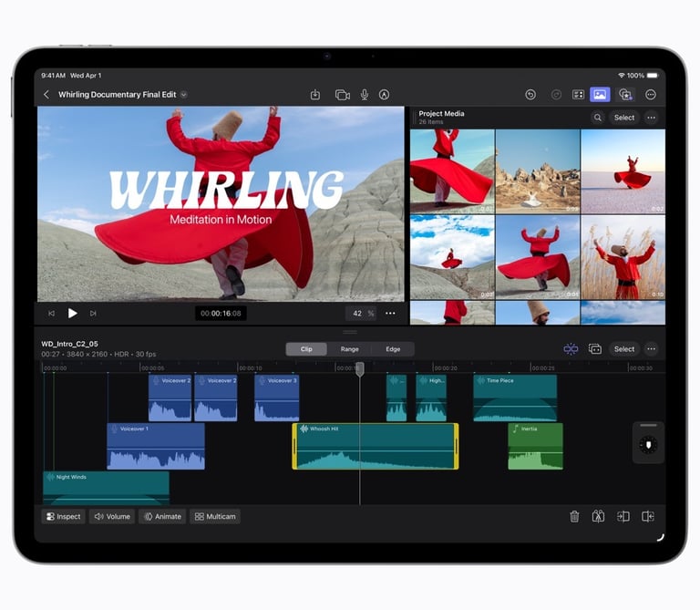Select the Voiceover 3 clip
The height and width of the screenshot is (610, 700).
(277, 398)
